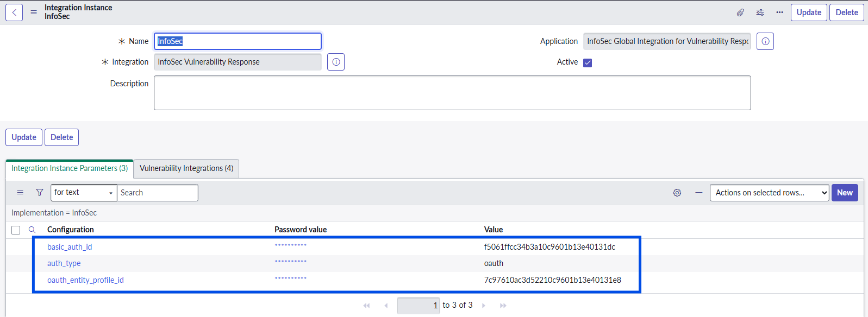The width and height of the screenshot is (868, 317).
Task: Select the 'oauth' value cell
Action: [x=494, y=263]
